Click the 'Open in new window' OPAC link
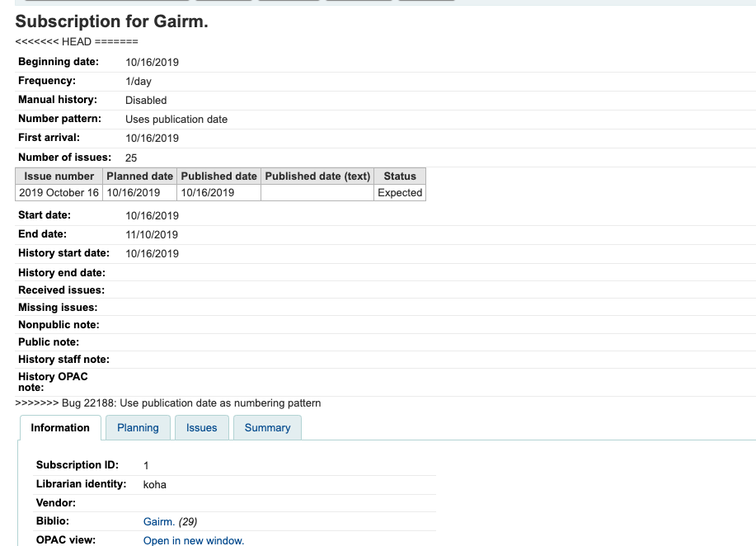 pyautogui.click(x=194, y=540)
